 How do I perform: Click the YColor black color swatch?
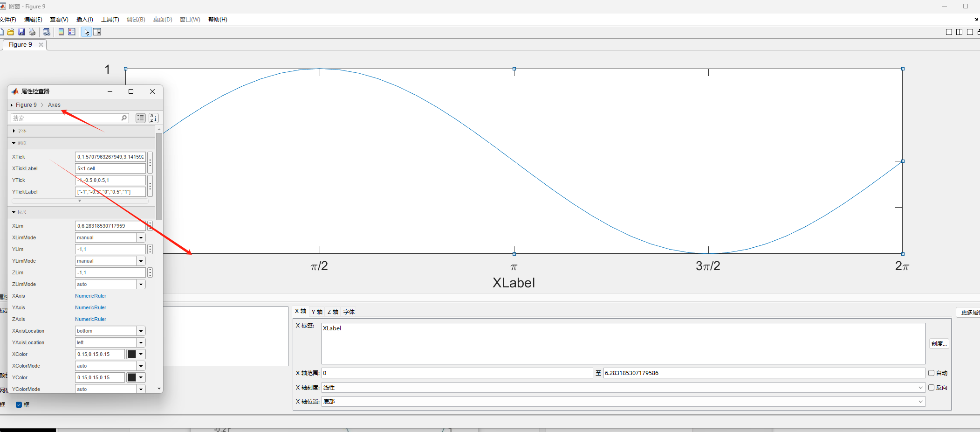(x=132, y=377)
